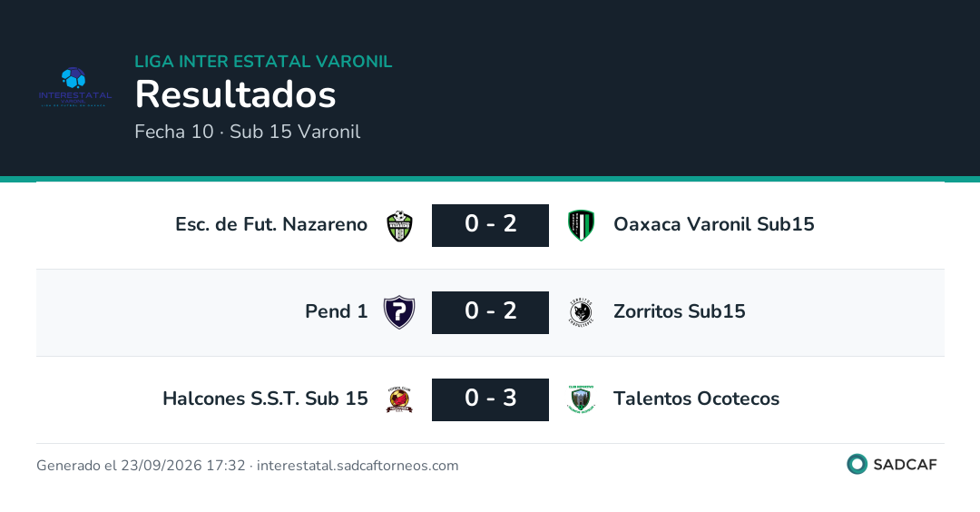Viewport: 980px width, 512px height.
Task: Click the Interestatal Varonil league logo
Action: 75,87
